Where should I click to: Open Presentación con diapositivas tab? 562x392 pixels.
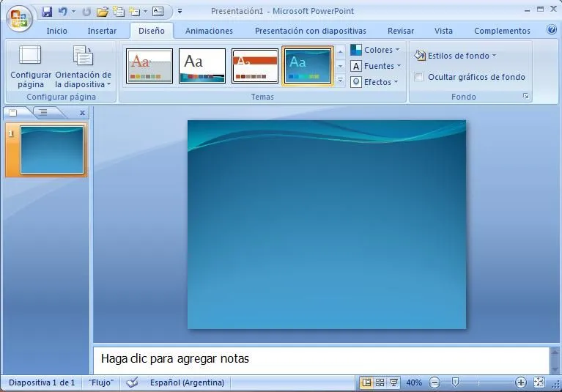pos(311,31)
